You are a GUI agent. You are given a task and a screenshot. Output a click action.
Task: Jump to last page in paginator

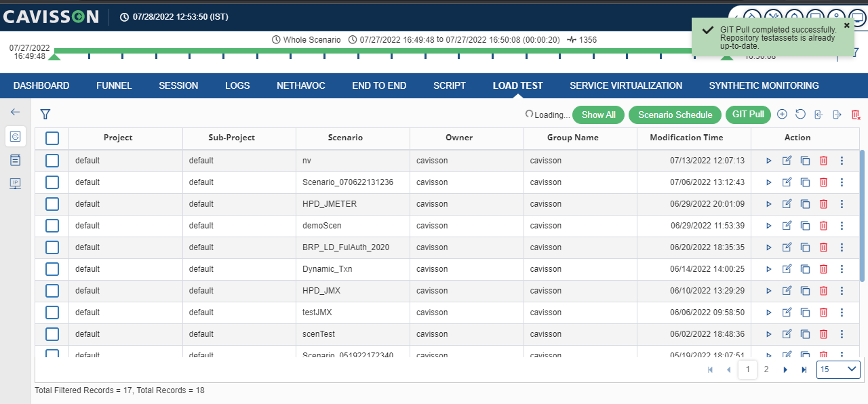(x=804, y=369)
